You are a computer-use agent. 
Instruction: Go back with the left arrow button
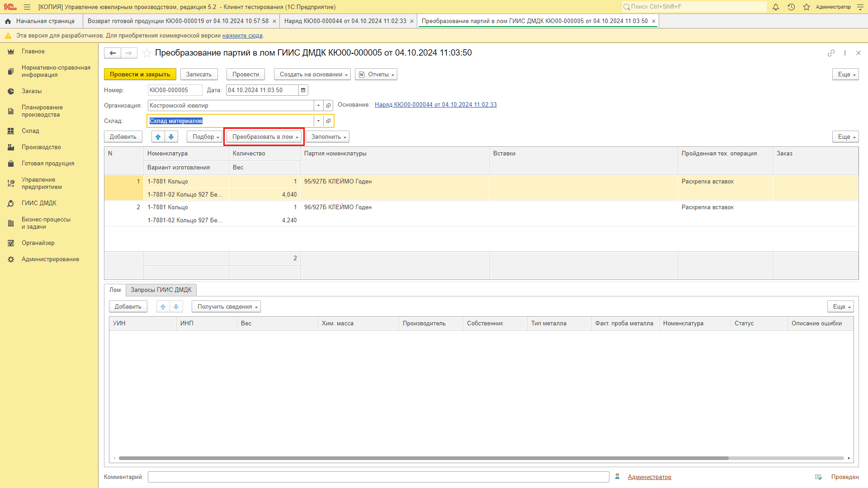113,53
